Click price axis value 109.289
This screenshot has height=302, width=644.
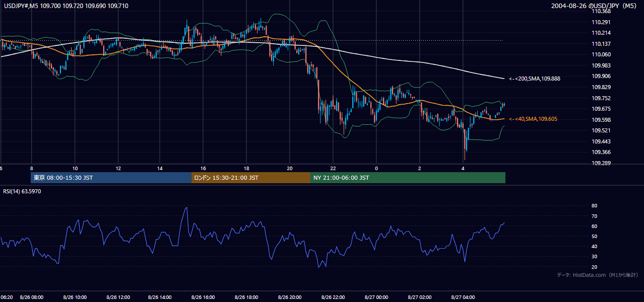(x=602, y=163)
